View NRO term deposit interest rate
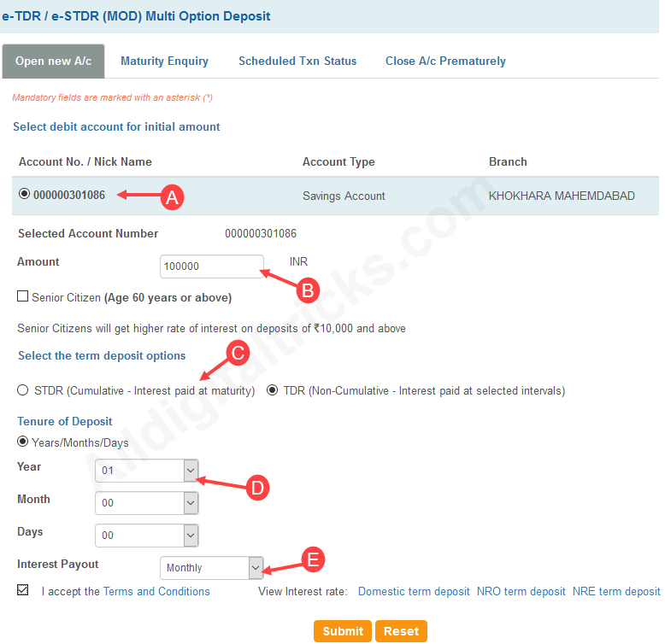The height and width of the screenshot is (644, 665). [521, 591]
